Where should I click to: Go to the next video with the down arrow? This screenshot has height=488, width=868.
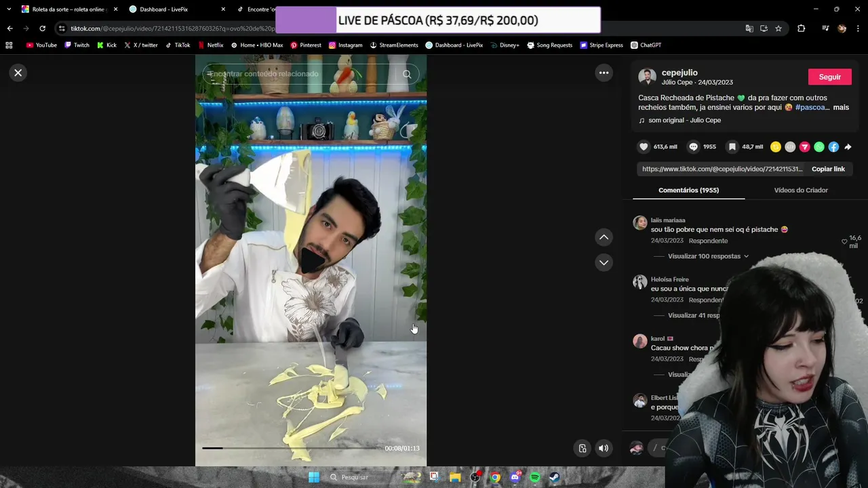604,262
